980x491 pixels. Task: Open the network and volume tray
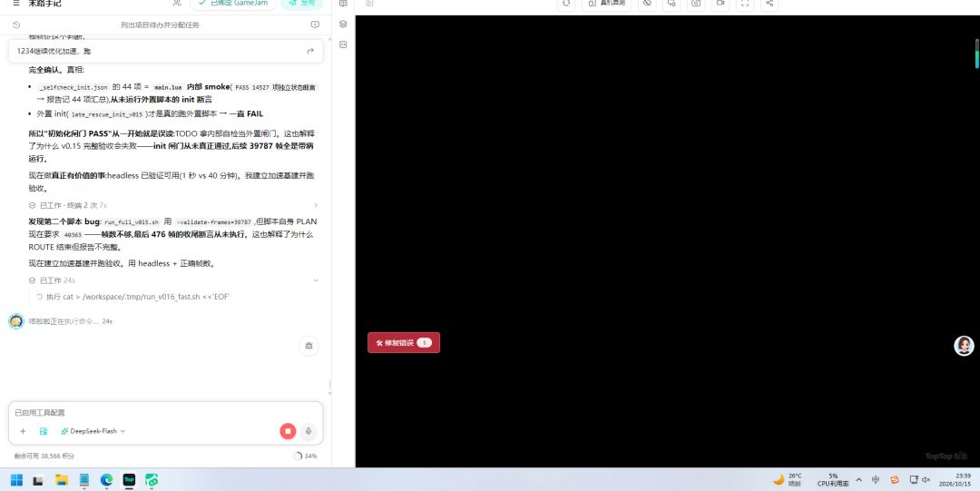click(x=919, y=480)
